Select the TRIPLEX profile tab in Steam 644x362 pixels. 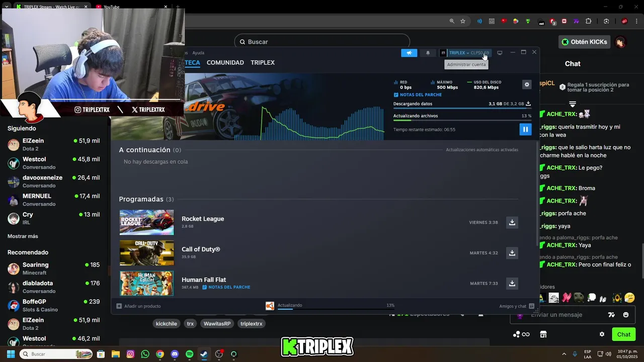coord(263,63)
